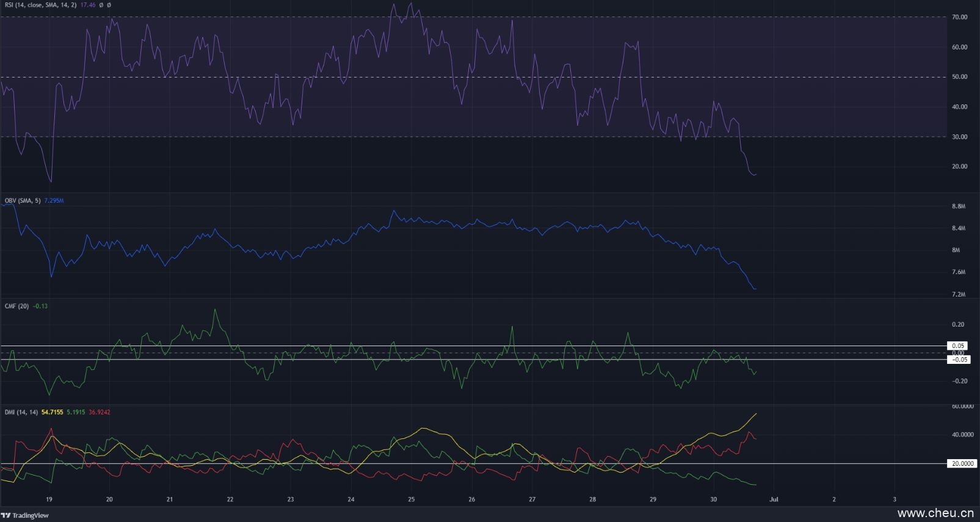Click the red DMI value 36.9242
Screen dimensions: 980x522
[99, 412]
